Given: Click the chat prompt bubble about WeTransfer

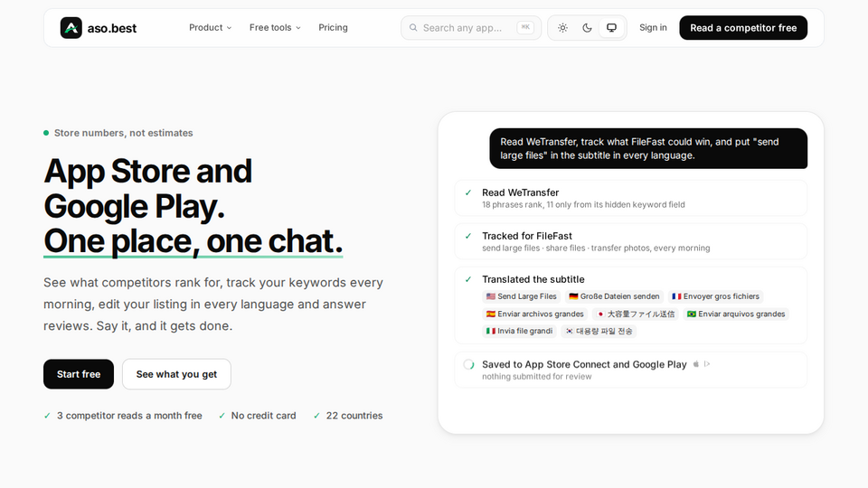Looking at the screenshot, I should tap(648, 148).
